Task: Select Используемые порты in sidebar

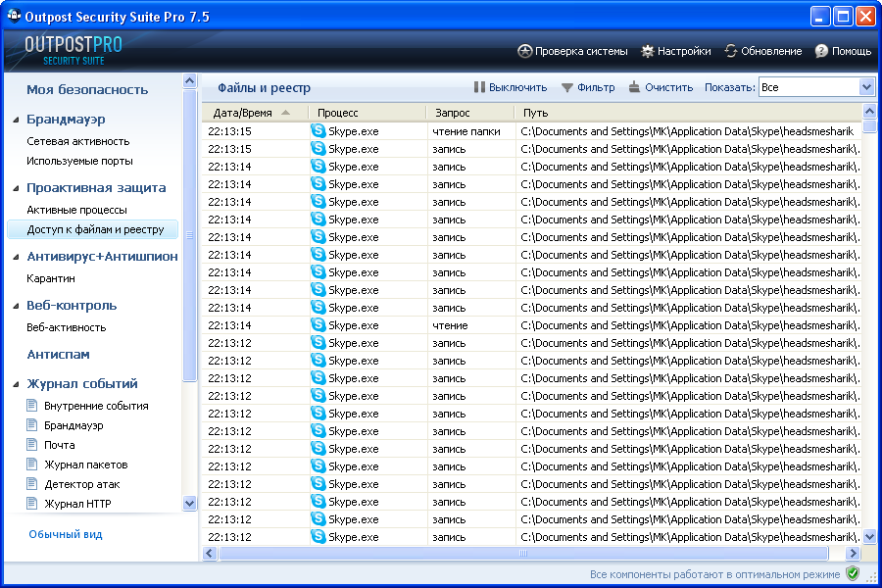Action: pyautogui.click(x=80, y=161)
